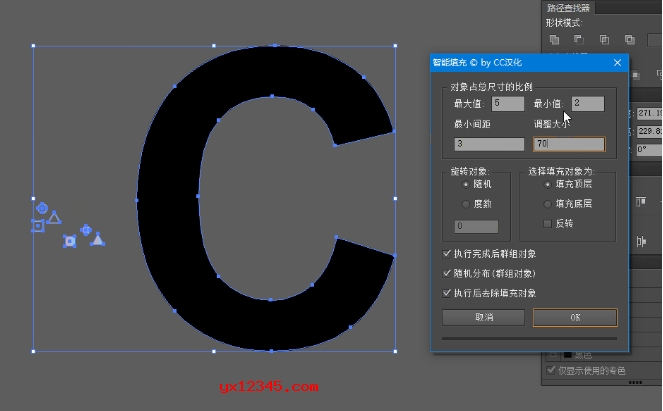Screen dimensions: 663x411
Task: Click the Minus Front shape mode icon
Action: 578,40
